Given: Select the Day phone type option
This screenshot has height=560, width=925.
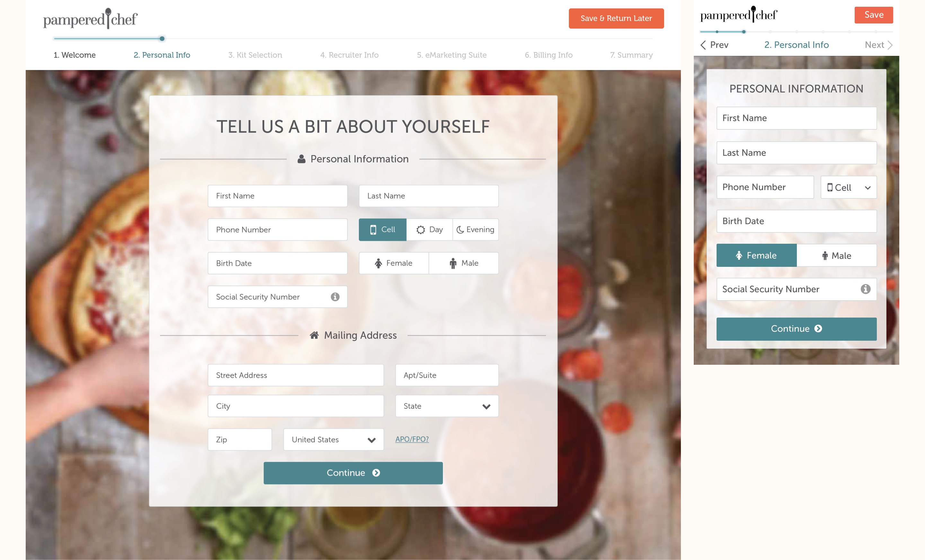Looking at the screenshot, I should (429, 229).
